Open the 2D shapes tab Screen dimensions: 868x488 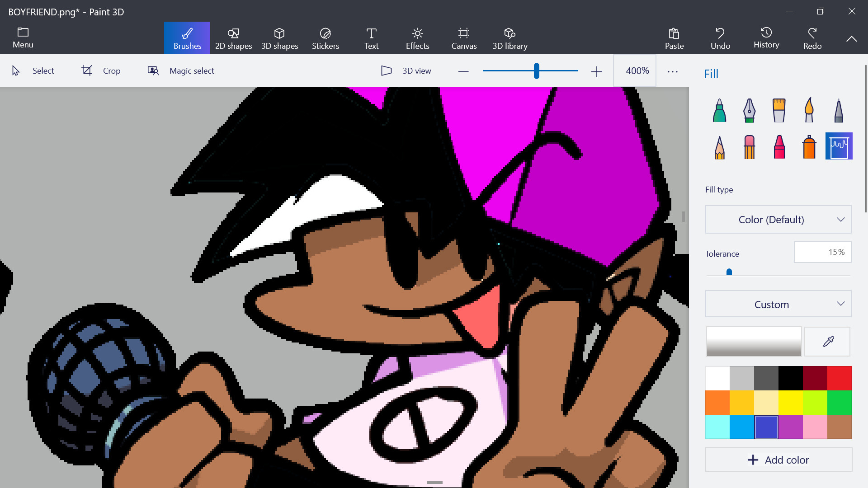(233, 38)
